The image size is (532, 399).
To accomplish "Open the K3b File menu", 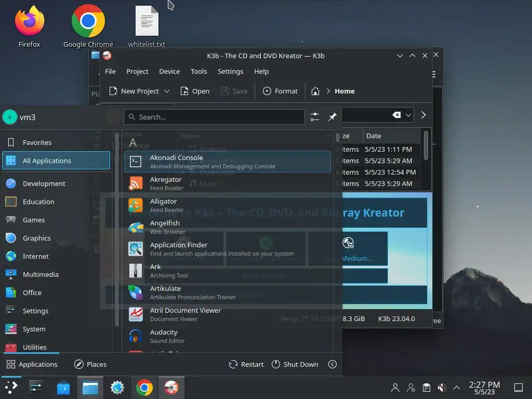I will point(110,71).
